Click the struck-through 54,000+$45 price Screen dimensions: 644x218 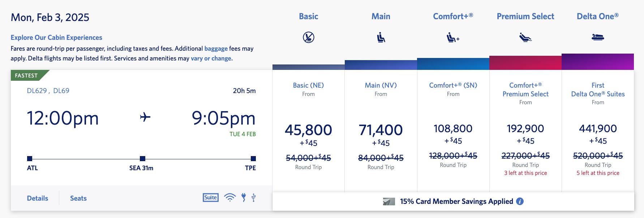(x=308, y=158)
